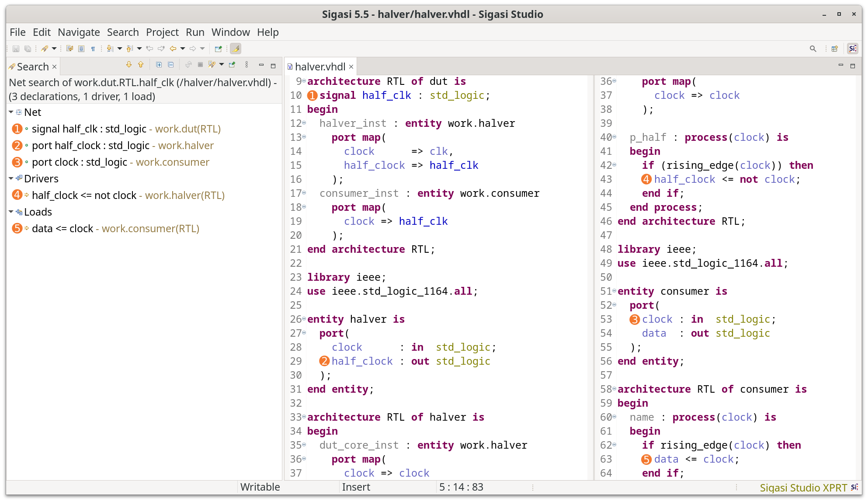Screen dimensions: 868x502
Task: Collapse the Drivers tree group
Action: (11, 179)
